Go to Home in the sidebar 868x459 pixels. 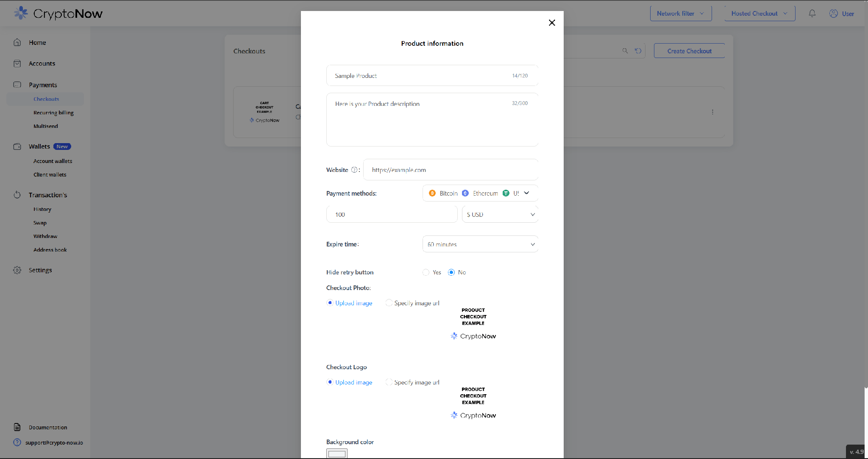coord(37,42)
